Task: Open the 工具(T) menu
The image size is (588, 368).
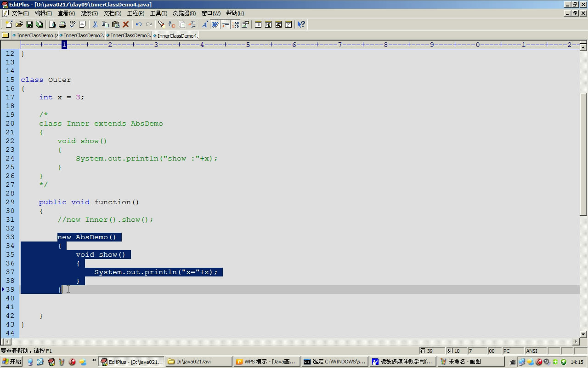Action: click(158, 13)
